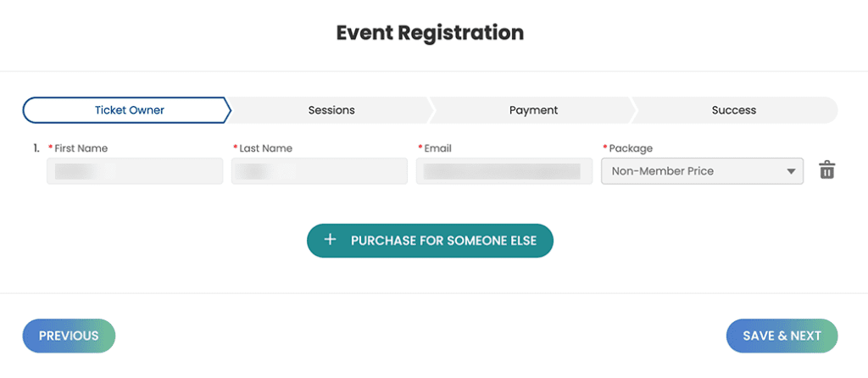868x378 pixels.
Task: Click the Email field label
Action: (x=438, y=148)
